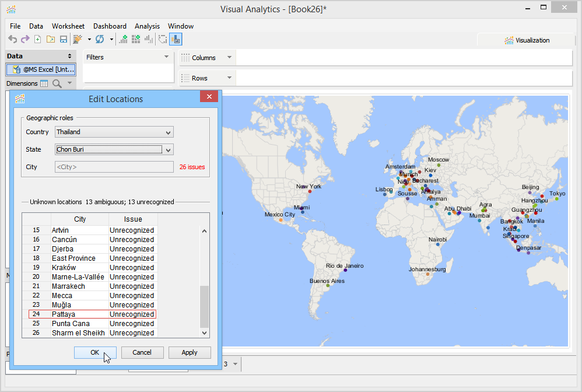Click the red 26 issues text

pos(192,167)
